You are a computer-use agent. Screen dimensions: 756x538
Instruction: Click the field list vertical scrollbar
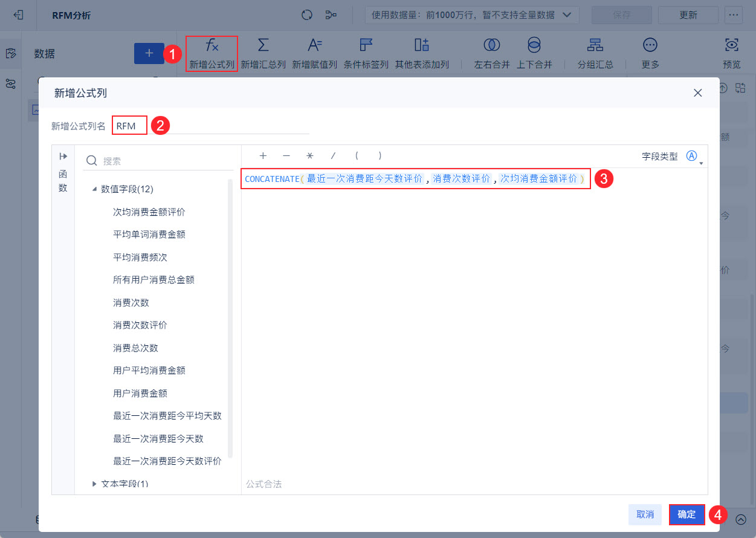point(230,319)
